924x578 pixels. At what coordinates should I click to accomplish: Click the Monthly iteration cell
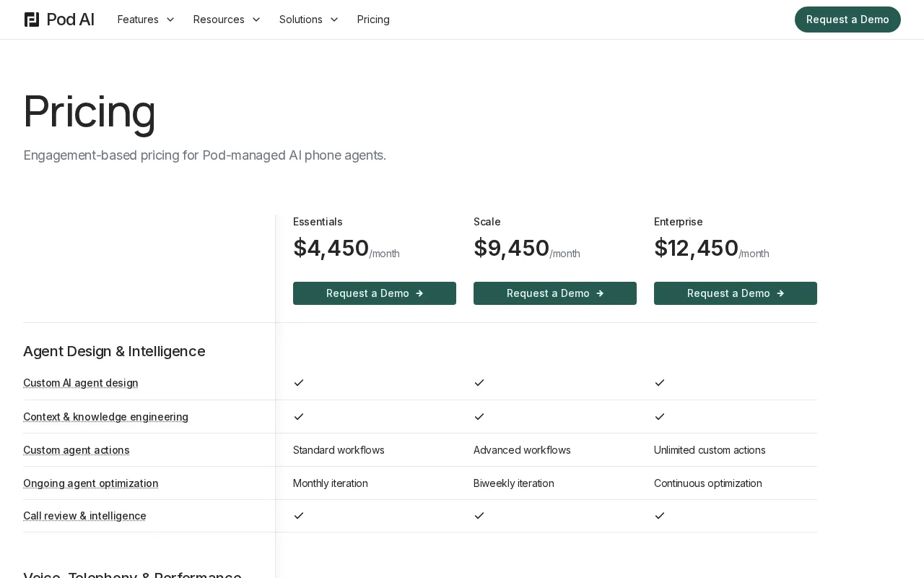[x=331, y=483]
